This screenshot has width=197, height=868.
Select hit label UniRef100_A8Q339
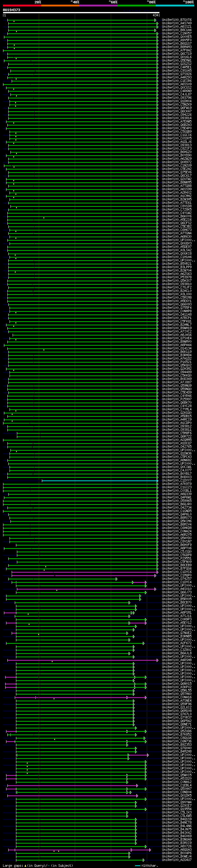pyautogui.click(x=177, y=494)
